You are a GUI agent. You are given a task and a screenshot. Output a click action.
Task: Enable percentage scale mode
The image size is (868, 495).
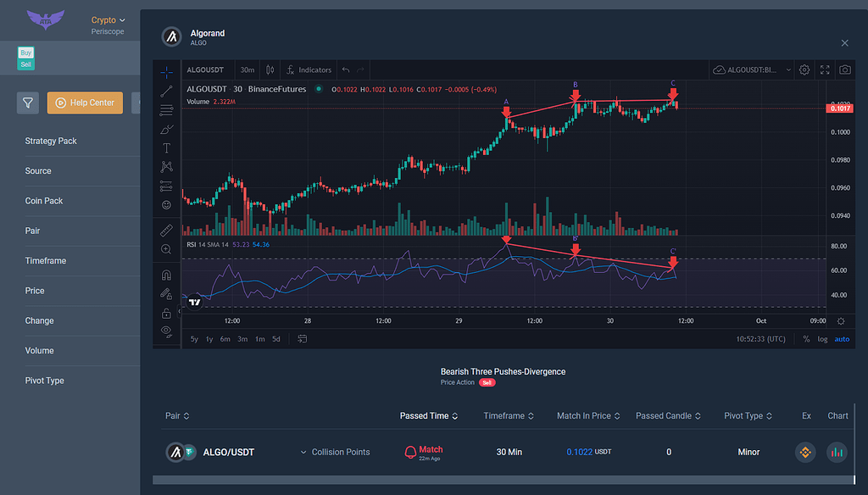806,339
